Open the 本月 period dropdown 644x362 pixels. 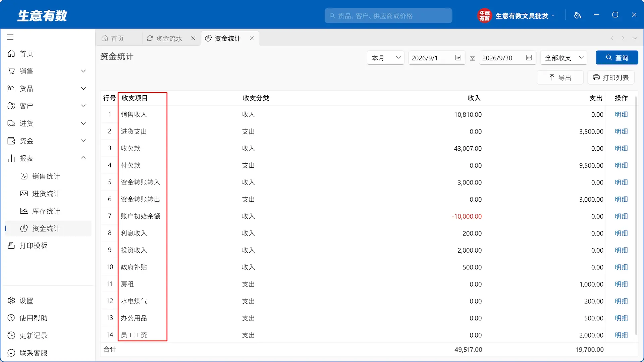(386, 58)
